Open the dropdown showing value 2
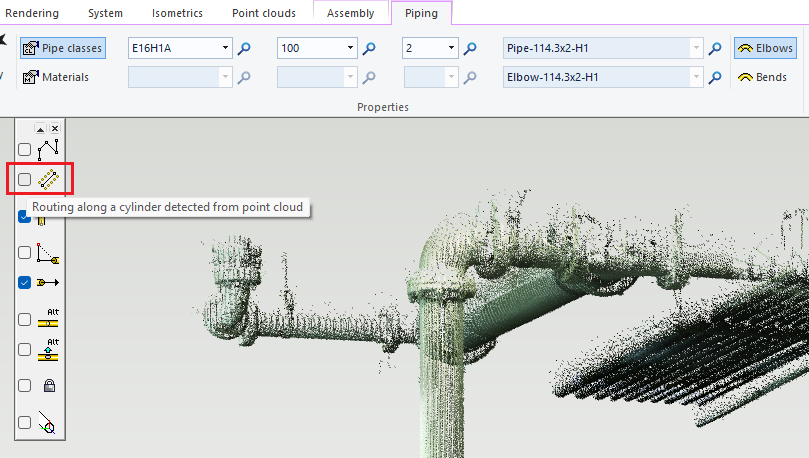 point(452,48)
